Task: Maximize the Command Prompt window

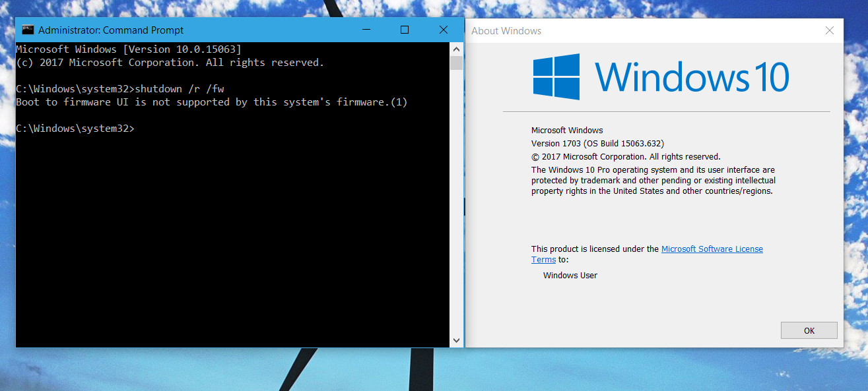Action: [405, 30]
